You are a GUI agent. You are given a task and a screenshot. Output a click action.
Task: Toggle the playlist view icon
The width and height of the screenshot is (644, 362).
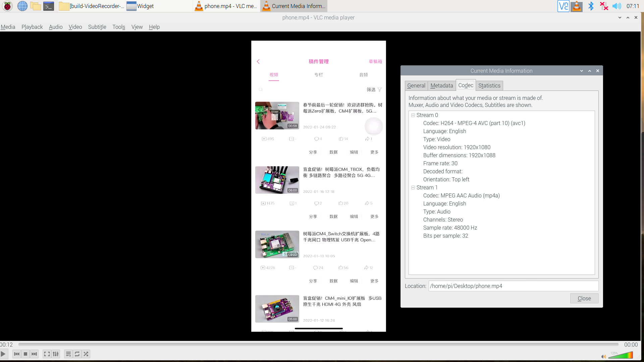(68, 354)
